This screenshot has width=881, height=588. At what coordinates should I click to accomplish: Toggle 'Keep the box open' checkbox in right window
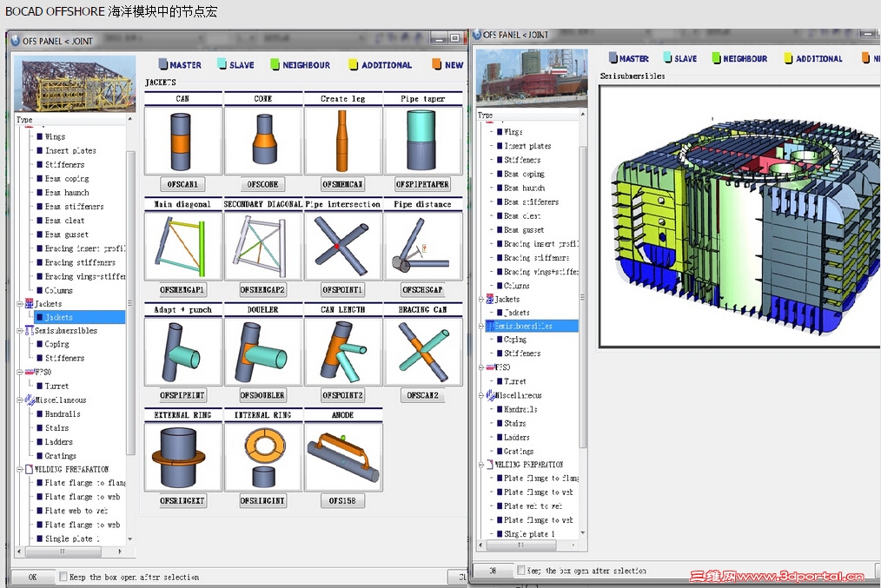[520, 570]
